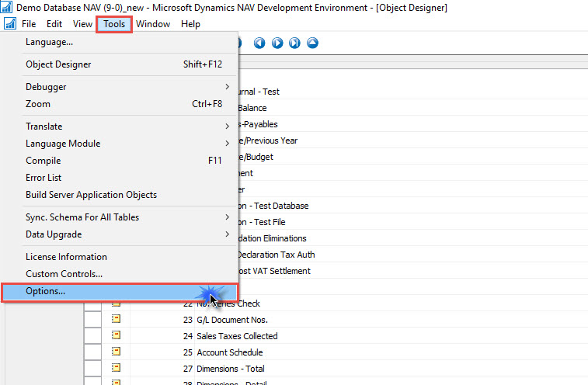588x385 pixels.
Task: Click the row selector box for row 23
Action: (92, 320)
